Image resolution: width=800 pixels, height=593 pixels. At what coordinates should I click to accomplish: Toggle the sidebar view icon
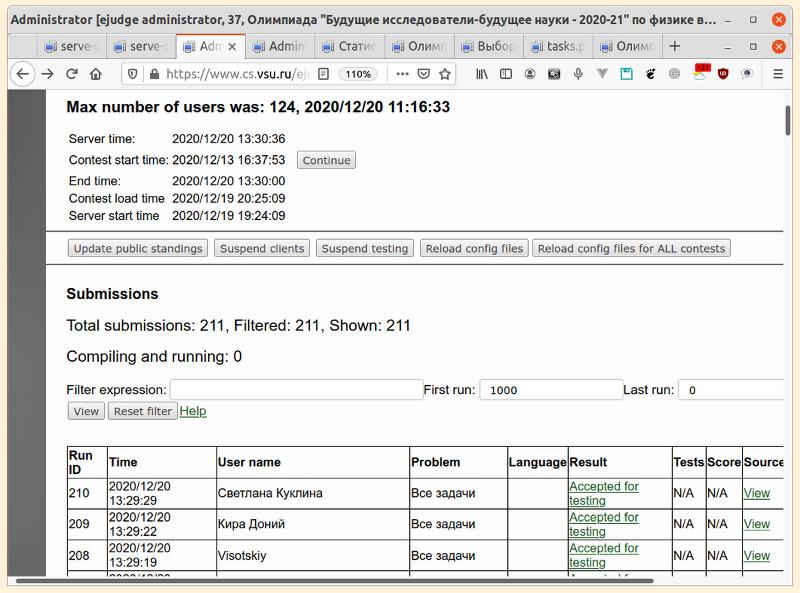point(506,73)
